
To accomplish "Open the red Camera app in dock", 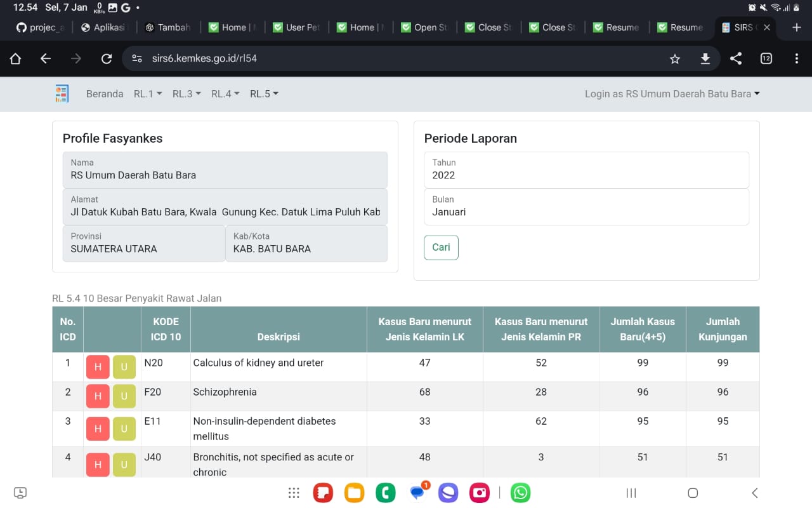I will 480,493.
